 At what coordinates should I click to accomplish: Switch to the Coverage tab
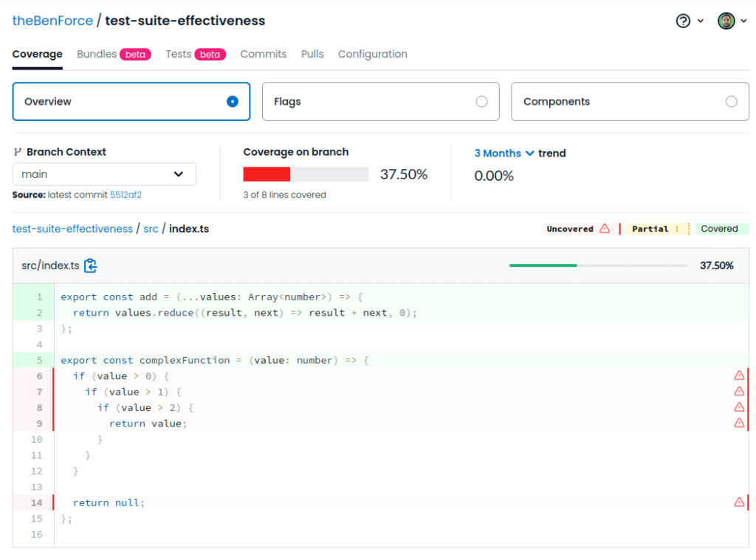click(x=37, y=54)
